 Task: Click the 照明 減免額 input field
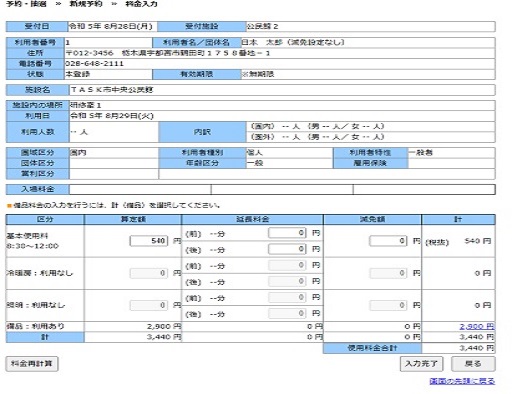click(388, 305)
